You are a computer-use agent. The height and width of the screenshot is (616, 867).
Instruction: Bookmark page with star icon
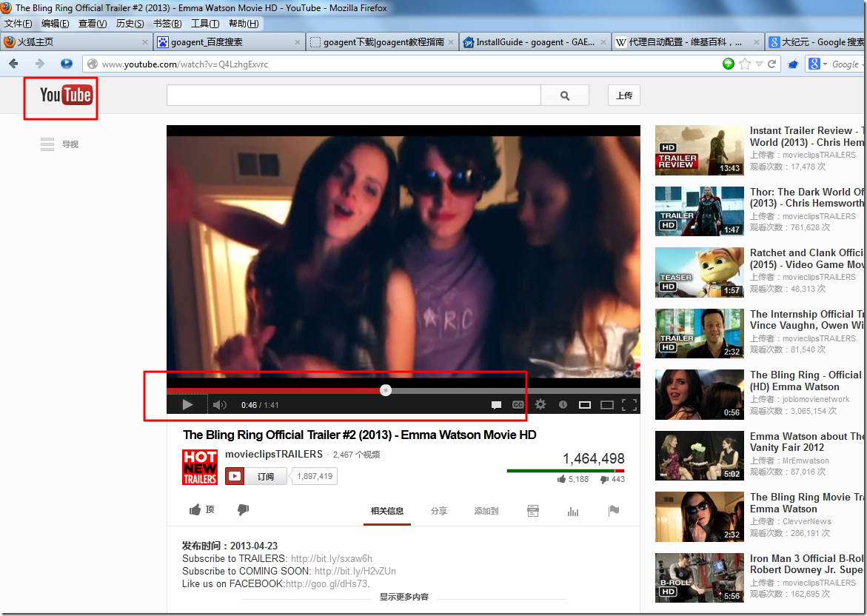coord(745,64)
